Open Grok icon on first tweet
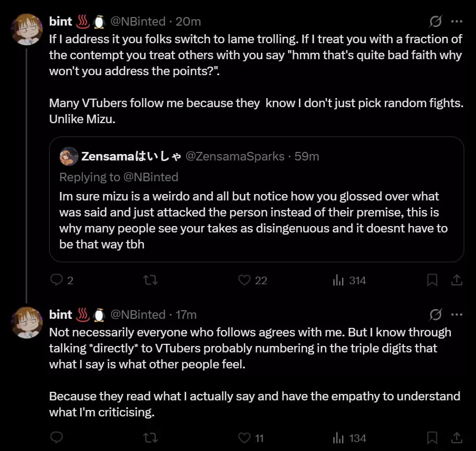The width and height of the screenshot is (476, 451). tap(435, 22)
